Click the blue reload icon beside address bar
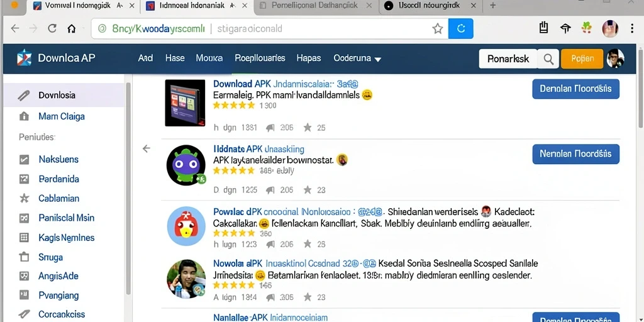644x322 pixels. (x=461, y=28)
